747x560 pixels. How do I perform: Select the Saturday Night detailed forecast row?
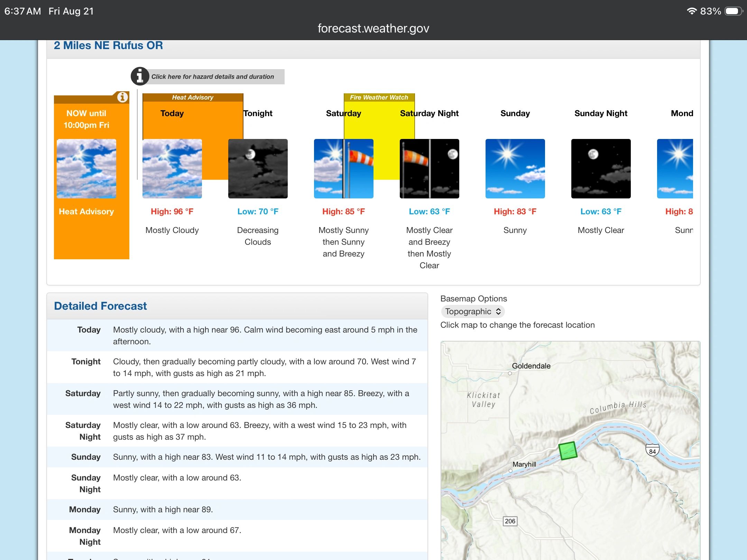[237, 431]
